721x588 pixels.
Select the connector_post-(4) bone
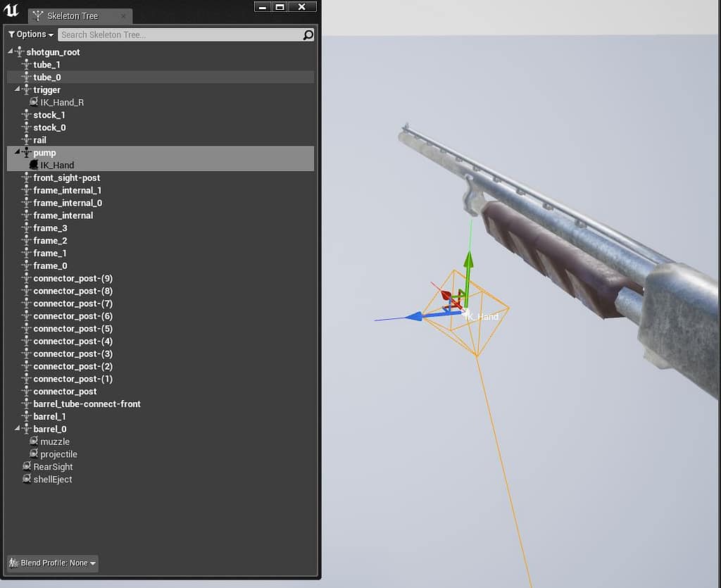(x=73, y=341)
